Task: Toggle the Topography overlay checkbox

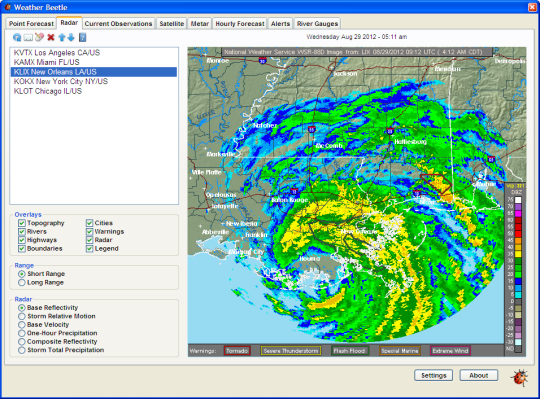Action: coord(22,223)
